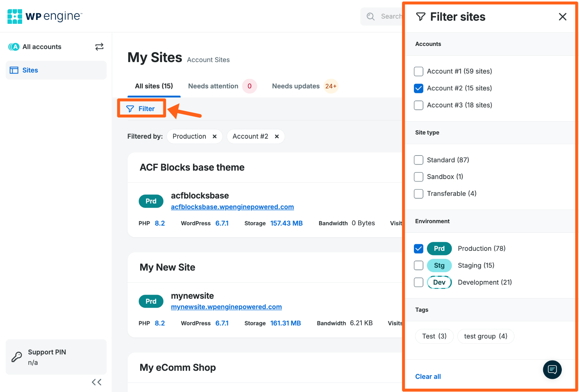The image size is (579, 392).
Task: Open acfblocksbase.wpenginepowered.com link
Action: [232, 207]
